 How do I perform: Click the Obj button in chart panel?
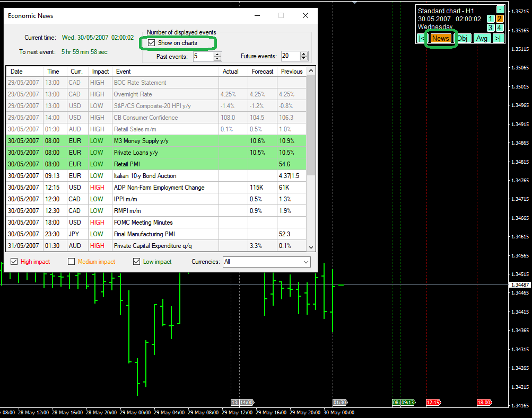462,39
